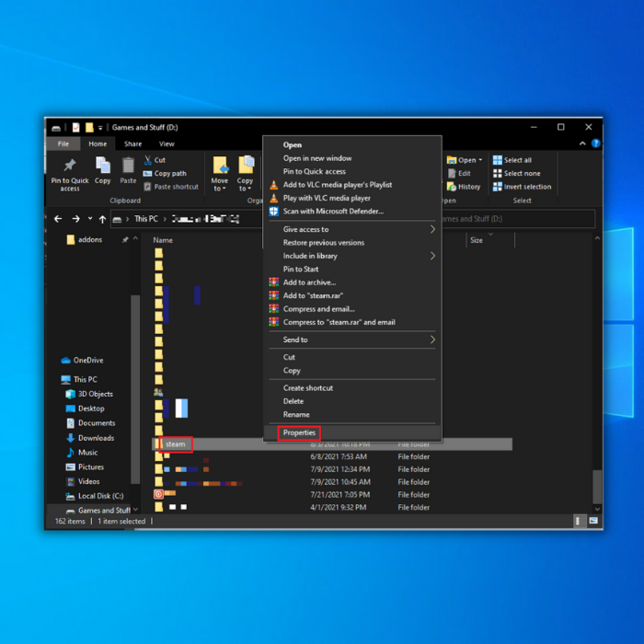This screenshot has width=644, height=644.
Task: Open the recent locations dropdown arrow
Action: click(90, 219)
